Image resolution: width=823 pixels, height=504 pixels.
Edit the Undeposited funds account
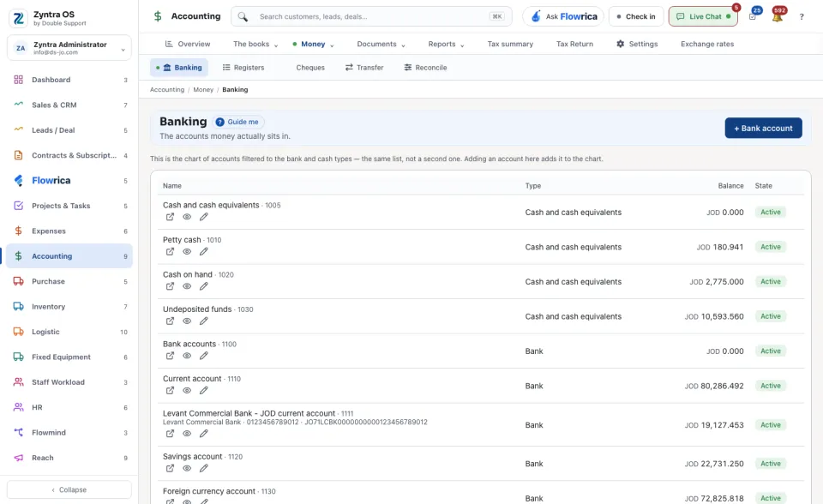[x=204, y=321]
